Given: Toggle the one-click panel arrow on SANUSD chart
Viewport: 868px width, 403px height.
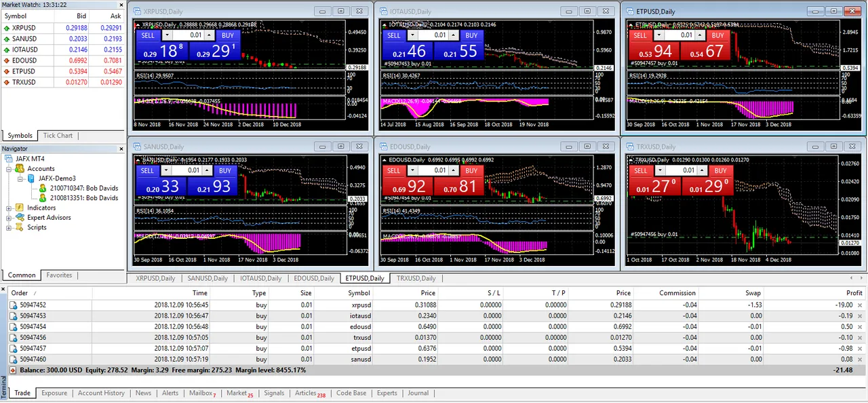Looking at the screenshot, I should click(139, 159).
